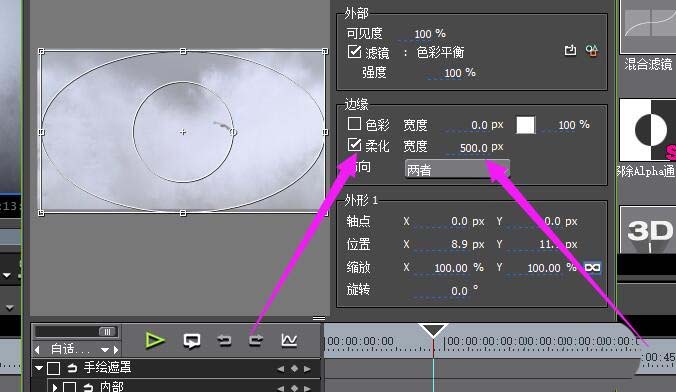Play the mask preview with the green triangle
Viewport: 676px width, 392px height.
(x=155, y=340)
